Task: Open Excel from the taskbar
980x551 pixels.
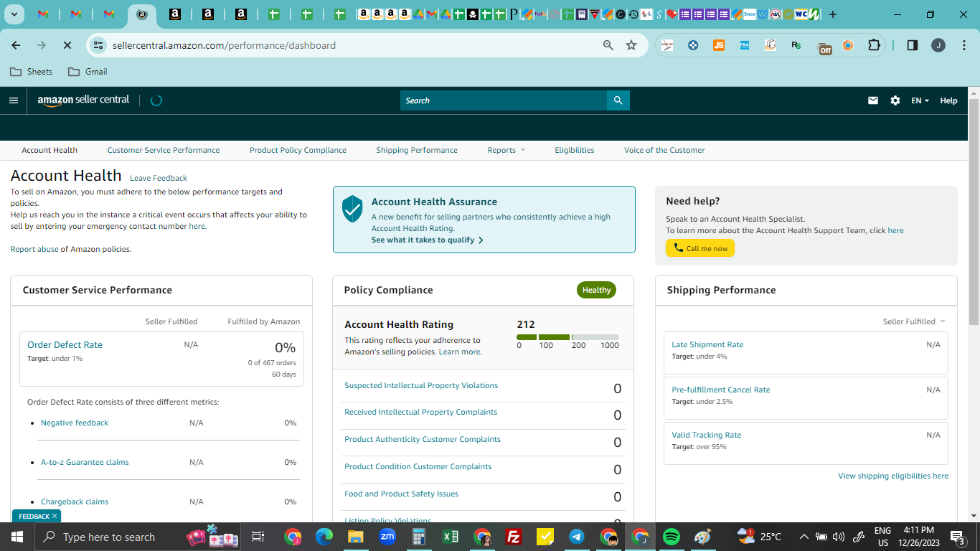Action: tap(451, 537)
